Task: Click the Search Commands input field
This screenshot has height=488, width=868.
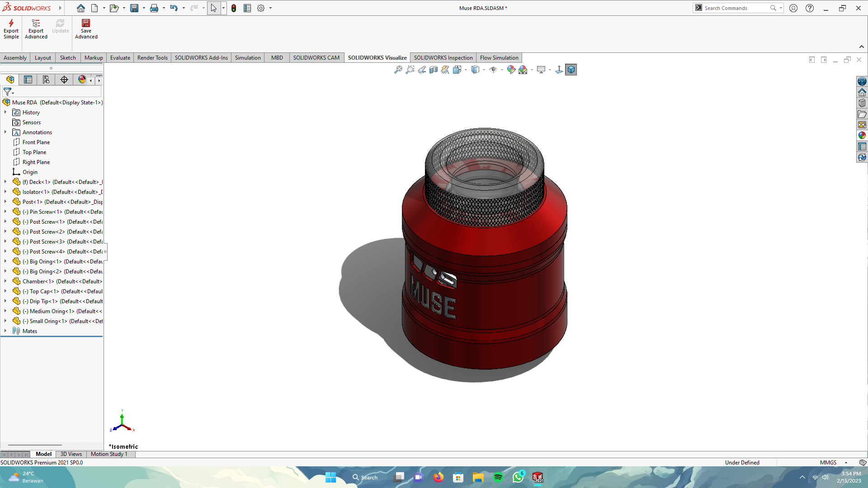Action: (x=735, y=8)
